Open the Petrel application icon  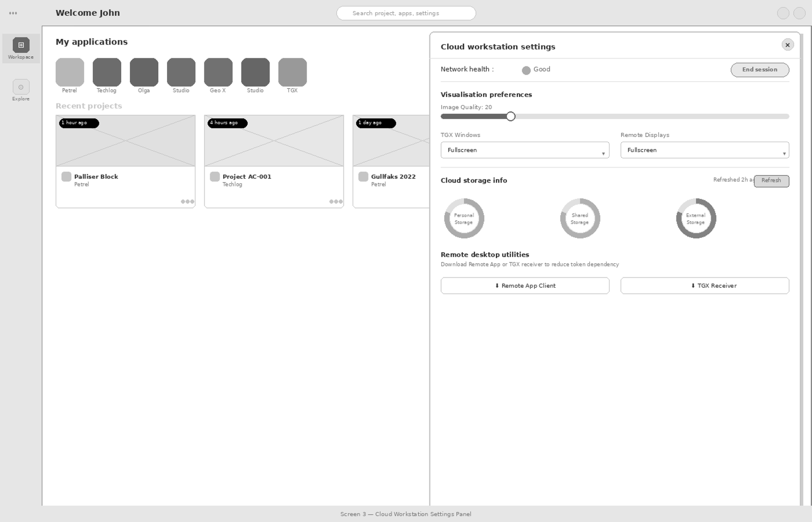pyautogui.click(x=70, y=72)
